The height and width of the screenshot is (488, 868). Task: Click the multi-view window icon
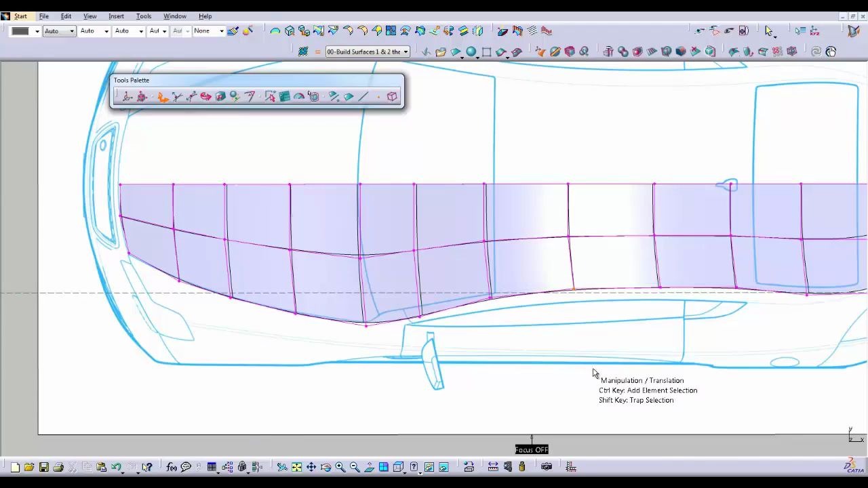pyautogui.click(x=384, y=467)
